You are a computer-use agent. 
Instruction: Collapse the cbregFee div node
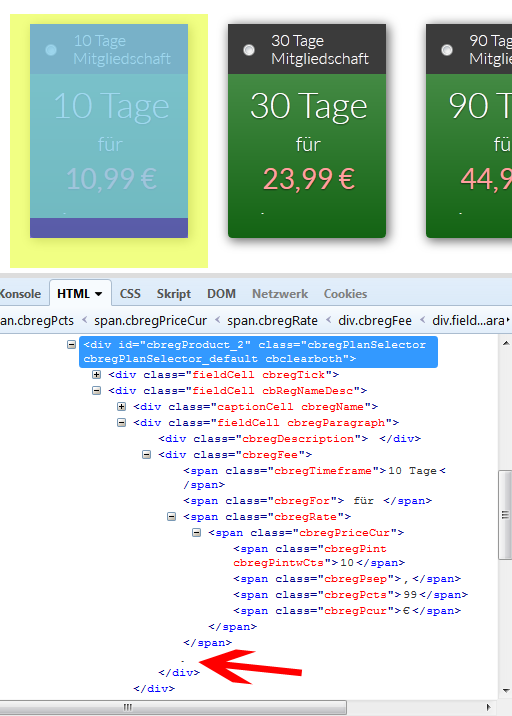pyautogui.click(x=147, y=454)
